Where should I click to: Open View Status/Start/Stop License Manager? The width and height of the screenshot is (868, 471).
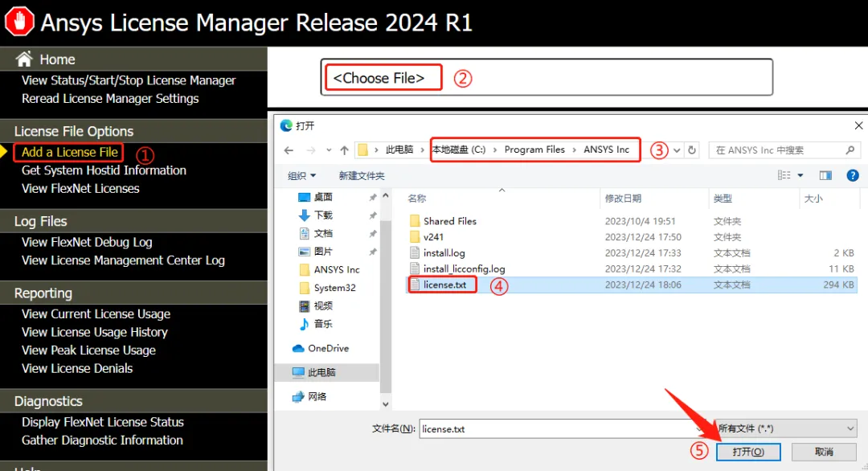point(129,80)
